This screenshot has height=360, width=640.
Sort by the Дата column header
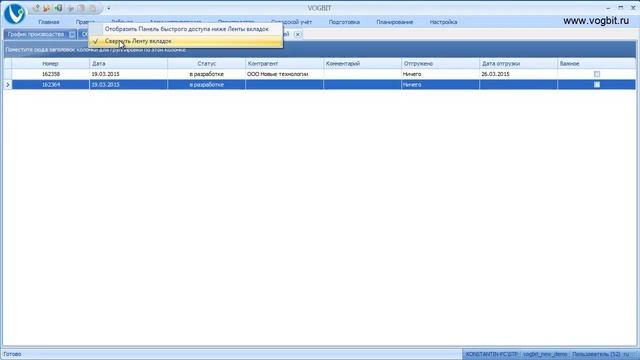tap(128, 64)
